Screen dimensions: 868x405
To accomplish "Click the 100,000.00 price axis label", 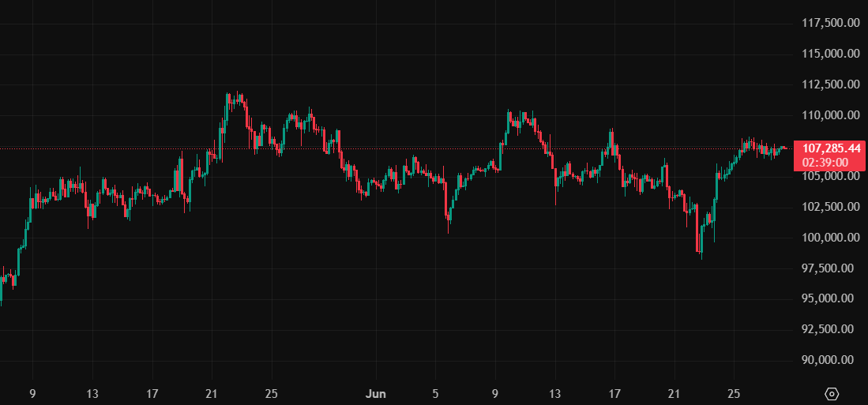I will click(830, 238).
